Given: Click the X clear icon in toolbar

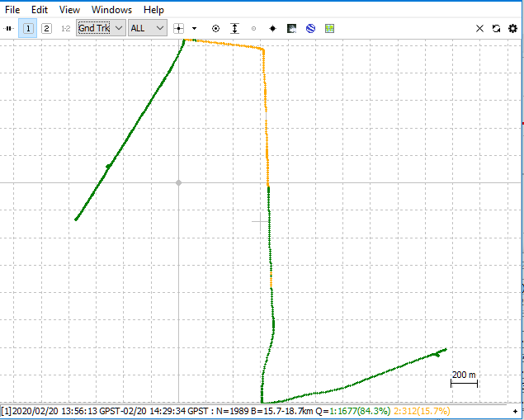Looking at the screenshot, I should pyautogui.click(x=479, y=28).
